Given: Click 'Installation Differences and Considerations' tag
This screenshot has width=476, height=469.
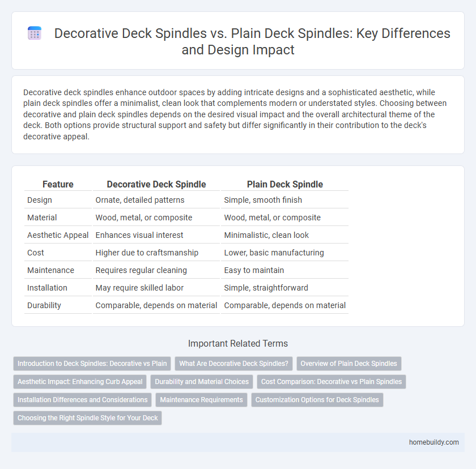Looking at the screenshot, I should (83, 400).
